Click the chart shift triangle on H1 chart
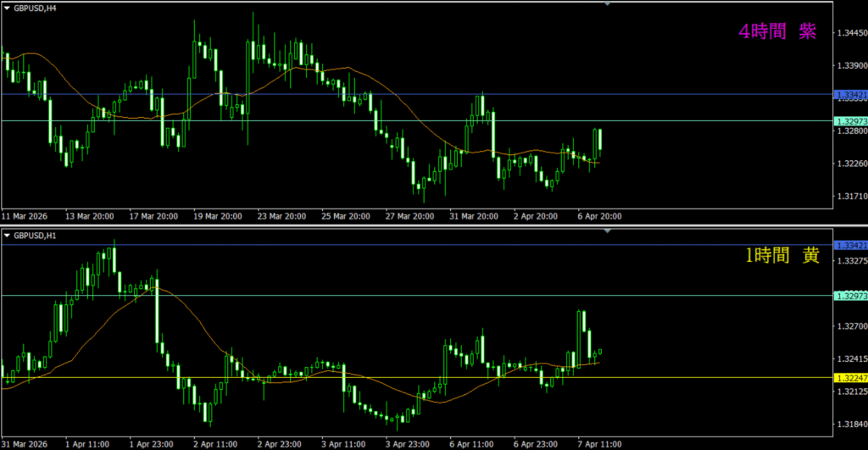 (607, 231)
